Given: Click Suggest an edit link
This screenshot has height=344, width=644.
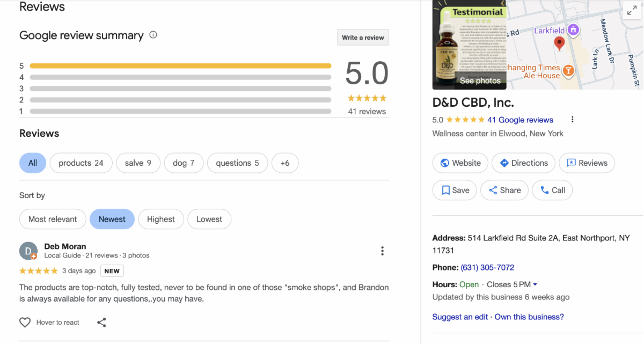Looking at the screenshot, I should (460, 317).
